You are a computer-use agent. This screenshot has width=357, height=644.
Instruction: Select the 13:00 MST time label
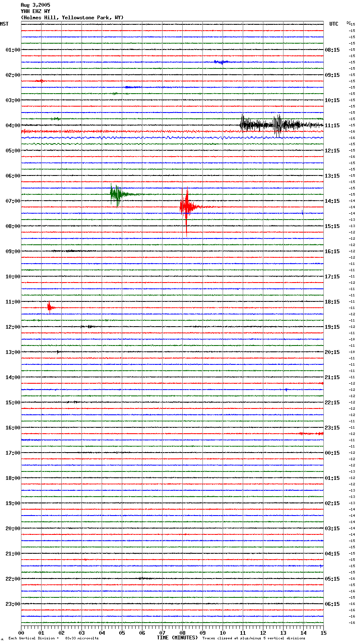(13, 352)
